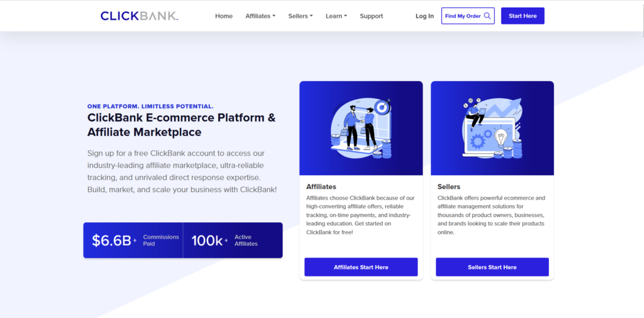Expand the Sellers dropdown menu
Image resolution: width=644 pixels, height=318 pixels.
[x=301, y=16]
